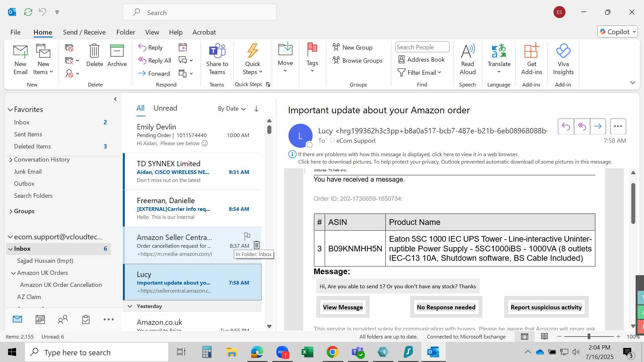Click Report suspicious activity
The width and height of the screenshot is (644, 362).
pyautogui.click(x=546, y=307)
